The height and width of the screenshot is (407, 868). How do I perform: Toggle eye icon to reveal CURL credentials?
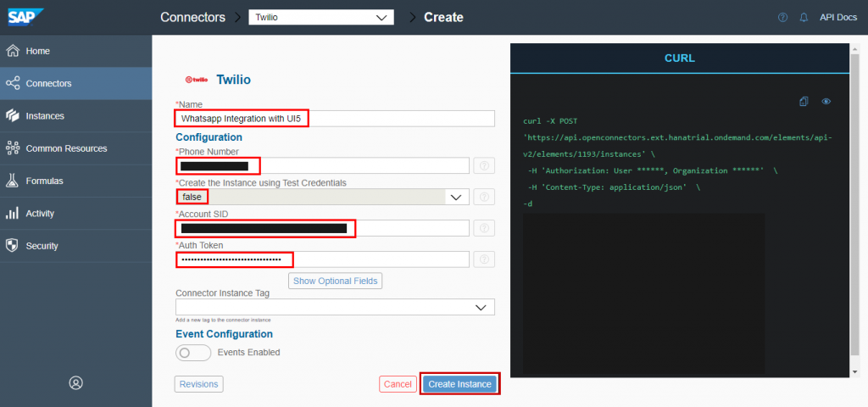(x=826, y=102)
